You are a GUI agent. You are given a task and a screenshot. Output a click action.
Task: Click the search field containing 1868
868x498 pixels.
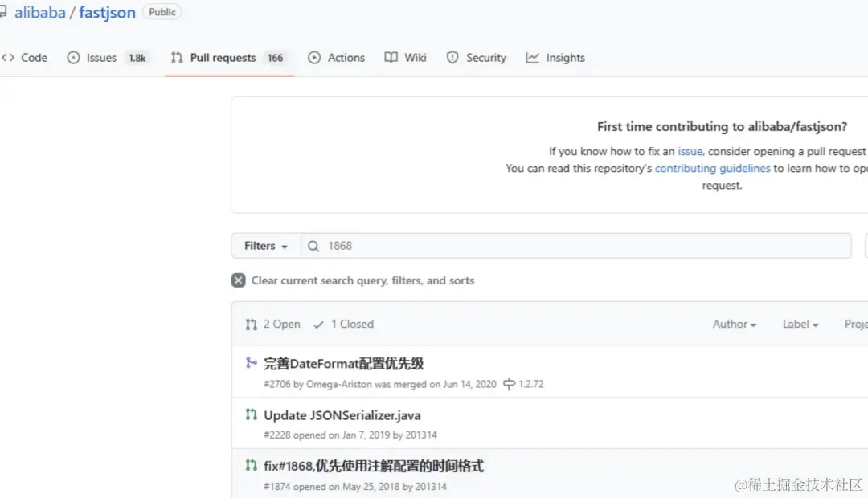[x=575, y=246]
